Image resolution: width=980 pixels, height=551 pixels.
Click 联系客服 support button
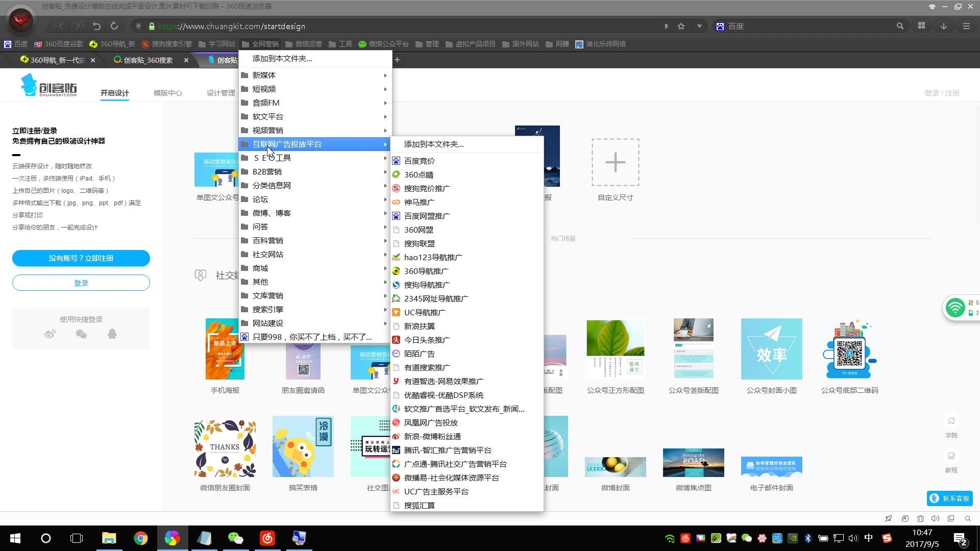pos(950,498)
